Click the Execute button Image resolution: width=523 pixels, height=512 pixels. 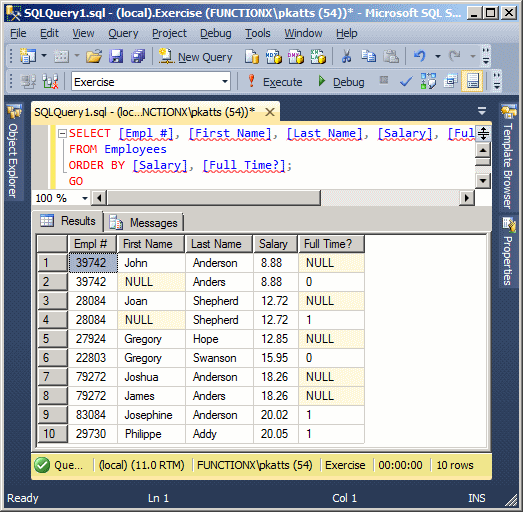275,81
